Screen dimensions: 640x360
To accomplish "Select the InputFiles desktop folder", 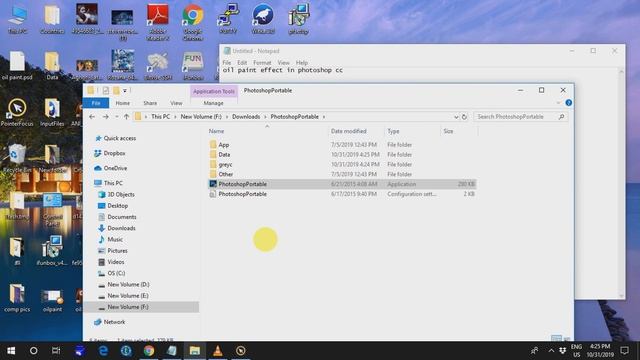I will (x=52, y=112).
